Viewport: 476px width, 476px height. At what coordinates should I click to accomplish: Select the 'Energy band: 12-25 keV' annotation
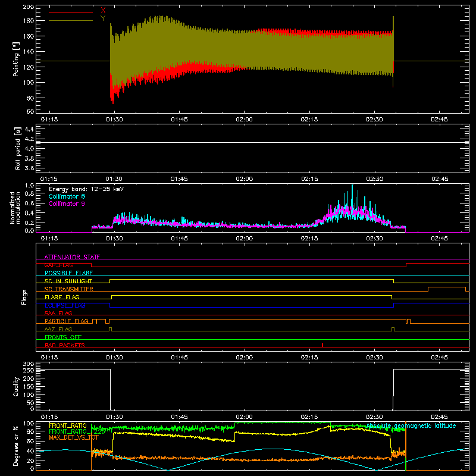(x=86, y=189)
